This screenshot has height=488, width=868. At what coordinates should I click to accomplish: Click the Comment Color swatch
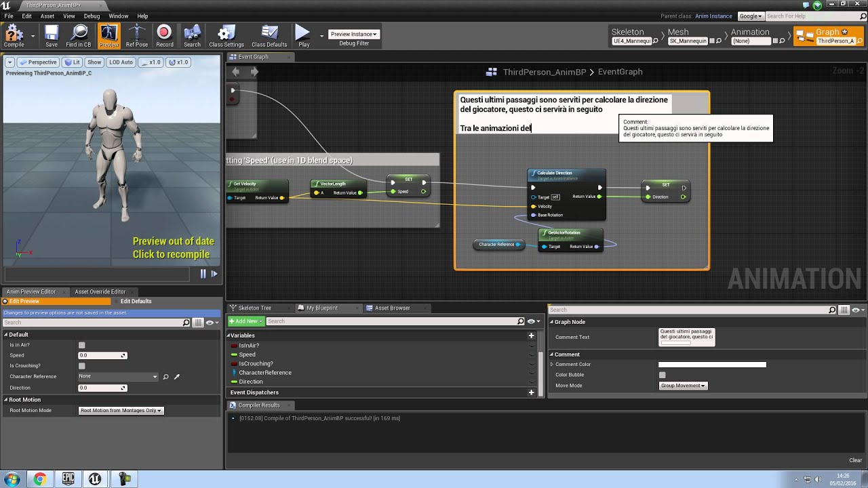tap(712, 365)
